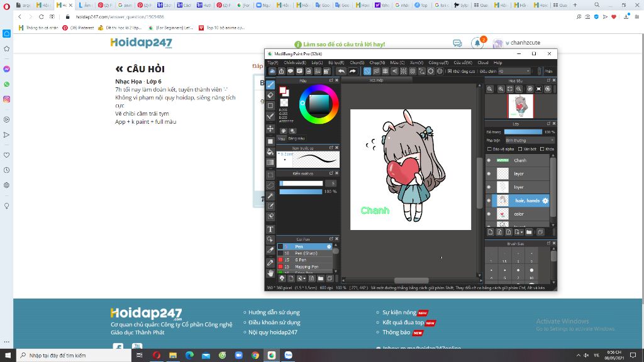Undock the Lớp layer panel
The width and height of the screenshot is (644, 362).
pos(548,124)
